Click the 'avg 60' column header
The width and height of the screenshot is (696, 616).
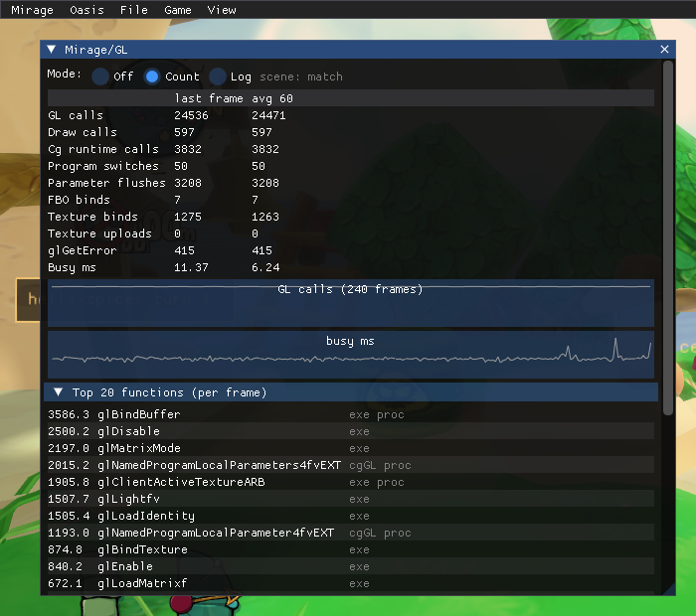coord(272,98)
